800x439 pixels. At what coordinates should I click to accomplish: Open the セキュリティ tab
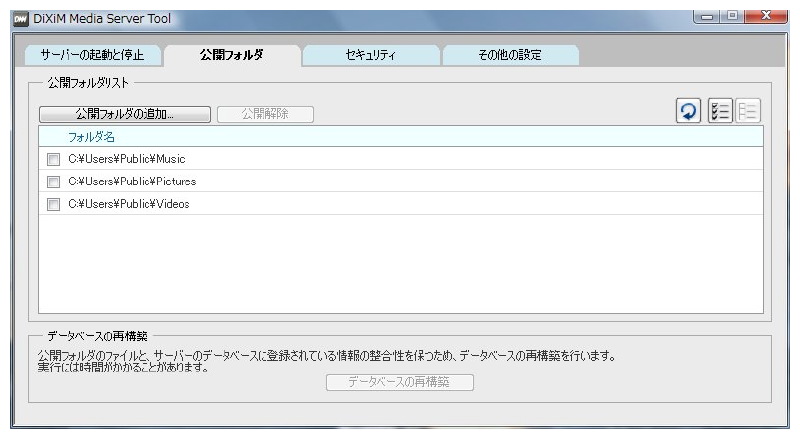pos(370,55)
